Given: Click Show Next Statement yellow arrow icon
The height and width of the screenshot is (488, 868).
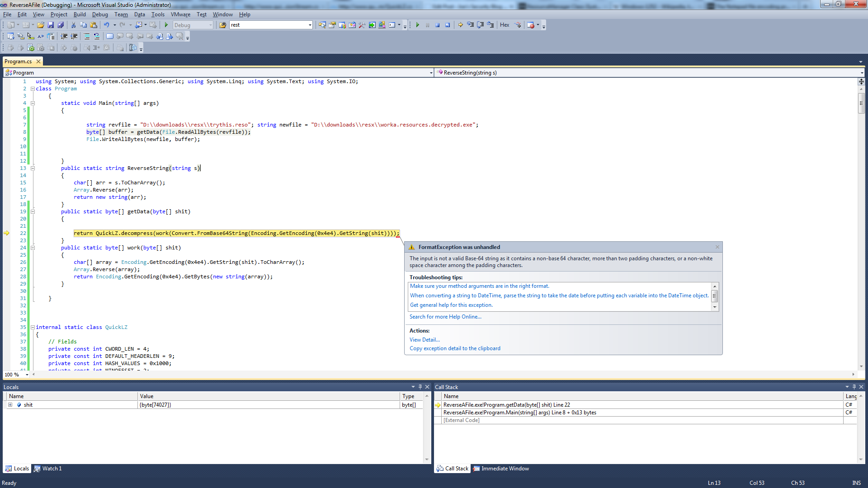Looking at the screenshot, I should point(460,25).
